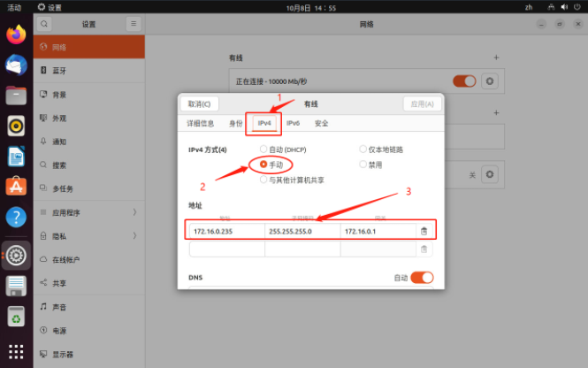Select 多任务 in the settings sidebar

[89, 188]
